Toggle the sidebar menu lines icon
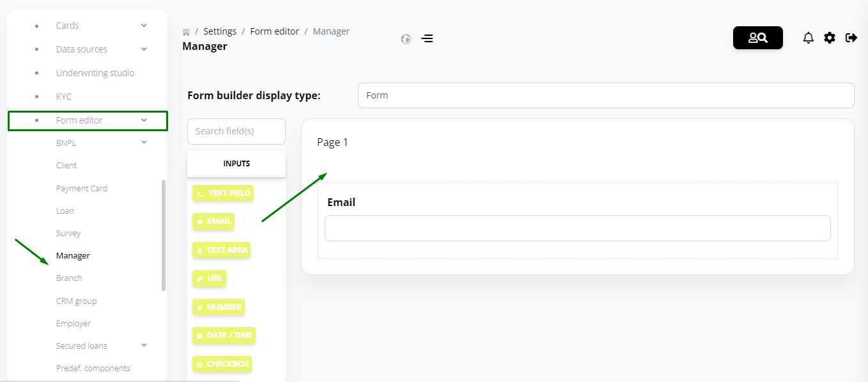This screenshot has height=382, width=868. point(427,38)
